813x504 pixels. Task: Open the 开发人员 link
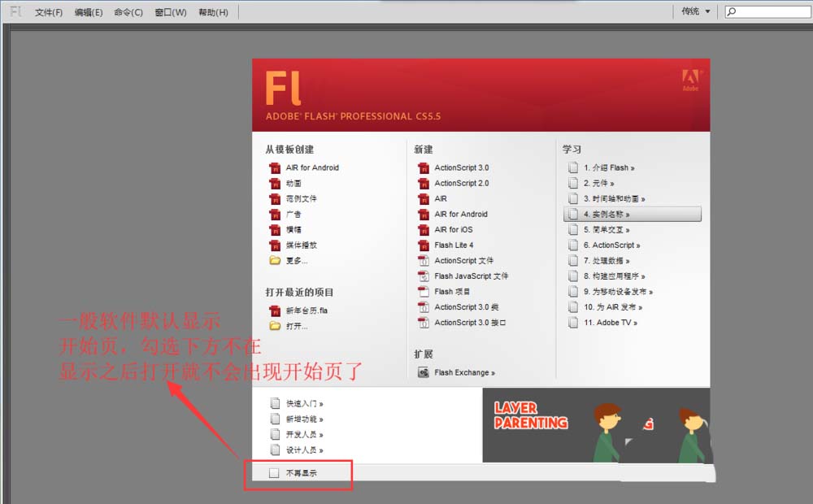pos(304,435)
